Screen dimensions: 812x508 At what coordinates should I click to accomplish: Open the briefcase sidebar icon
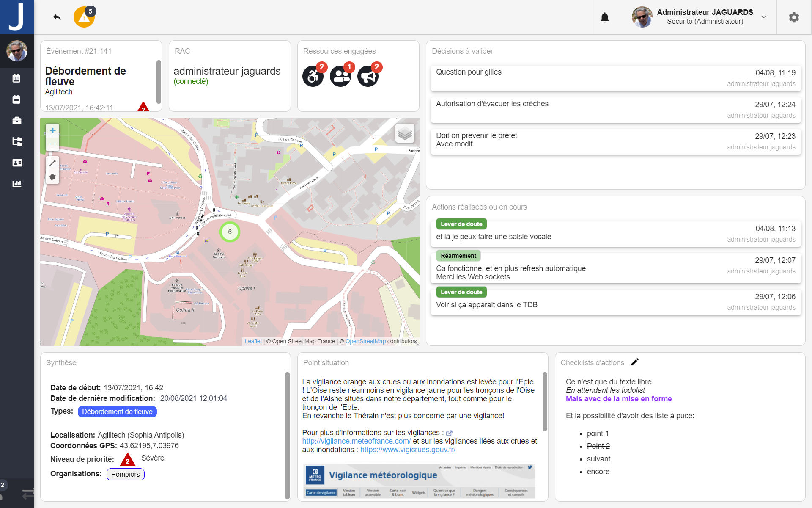click(17, 121)
